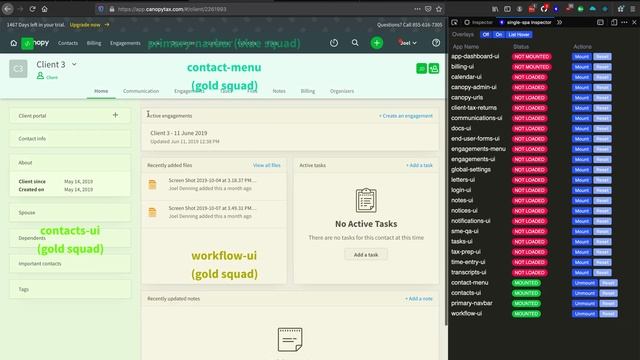Viewport: 640px width, 360px height.
Task: Go back using the browser back arrow
Action: click(8, 9)
